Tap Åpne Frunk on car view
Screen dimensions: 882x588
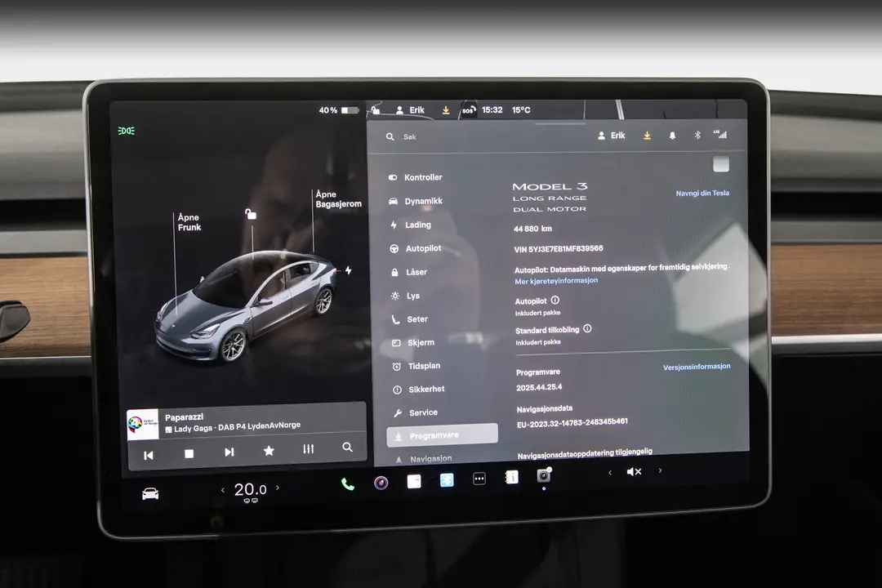click(x=189, y=222)
